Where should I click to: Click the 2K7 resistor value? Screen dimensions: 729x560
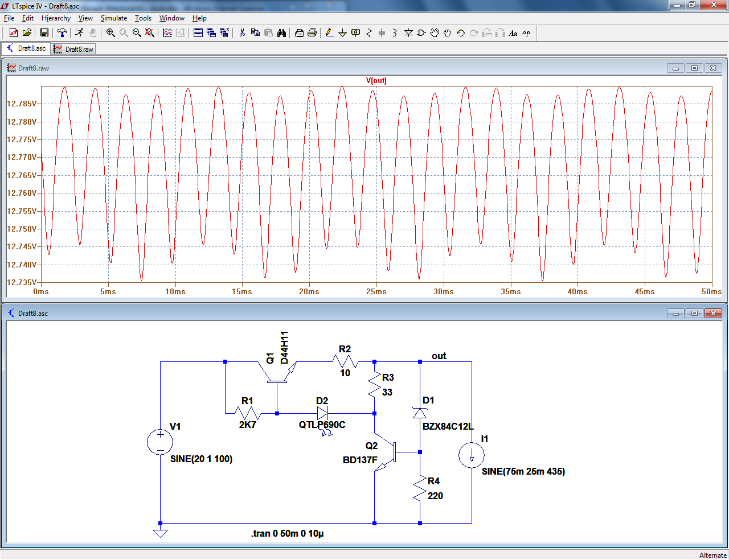point(248,425)
